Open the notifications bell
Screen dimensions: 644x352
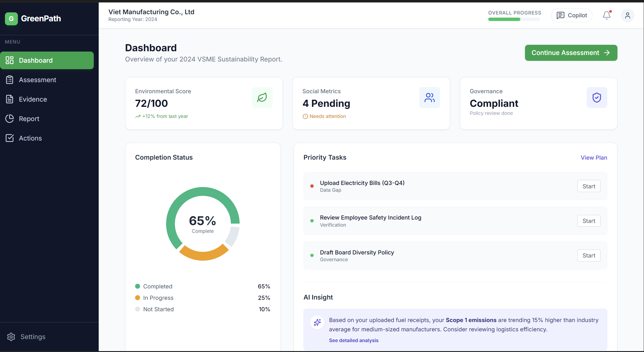pyautogui.click(x=606, y=15)
